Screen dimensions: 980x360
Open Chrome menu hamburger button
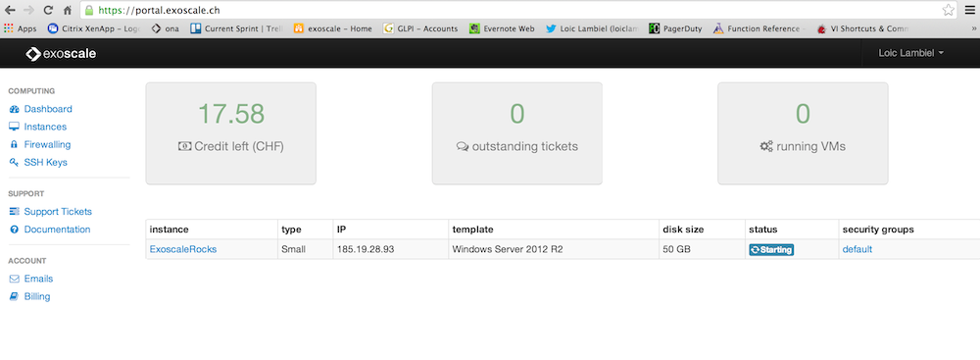point(969,10)
